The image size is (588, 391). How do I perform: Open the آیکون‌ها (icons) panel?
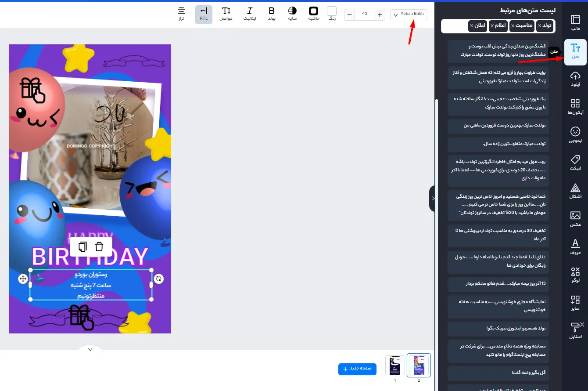[575, 107]
